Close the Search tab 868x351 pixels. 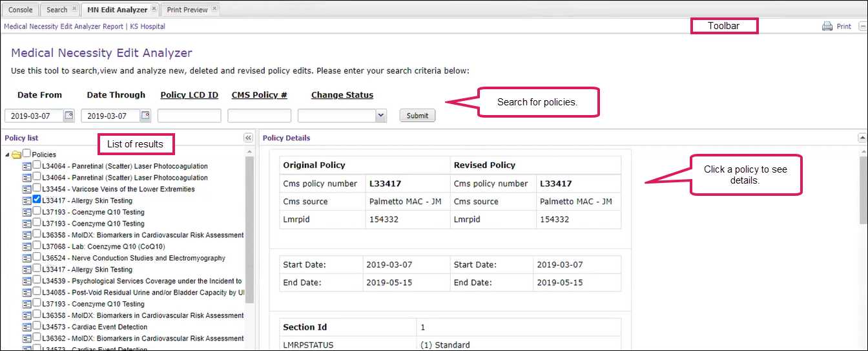click(x=74, y=9)
